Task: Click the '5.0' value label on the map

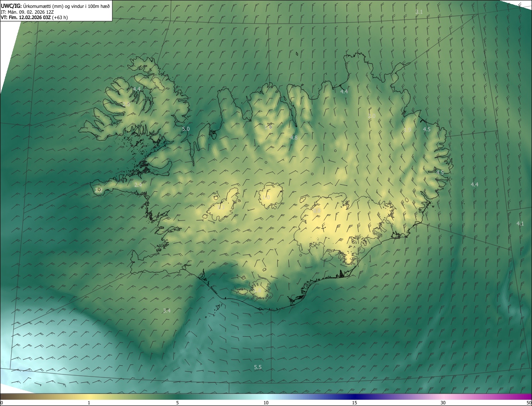Action: pos(186,129)
